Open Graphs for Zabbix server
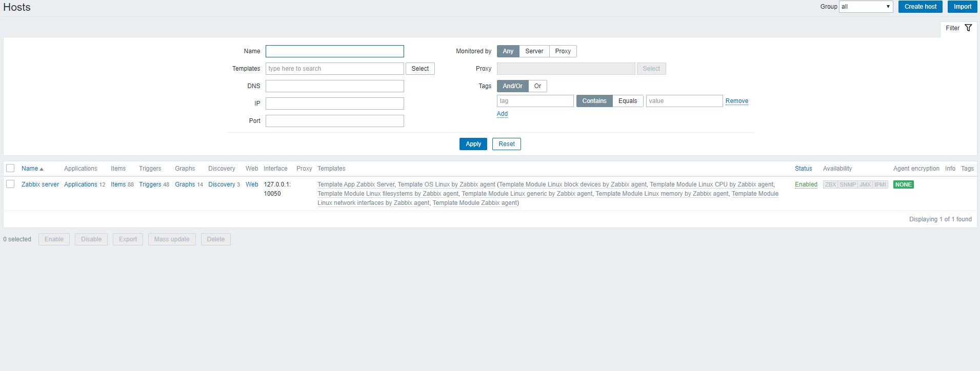Image resolution: width=980 pixels, height=371 pixels. tap(185, 184)
